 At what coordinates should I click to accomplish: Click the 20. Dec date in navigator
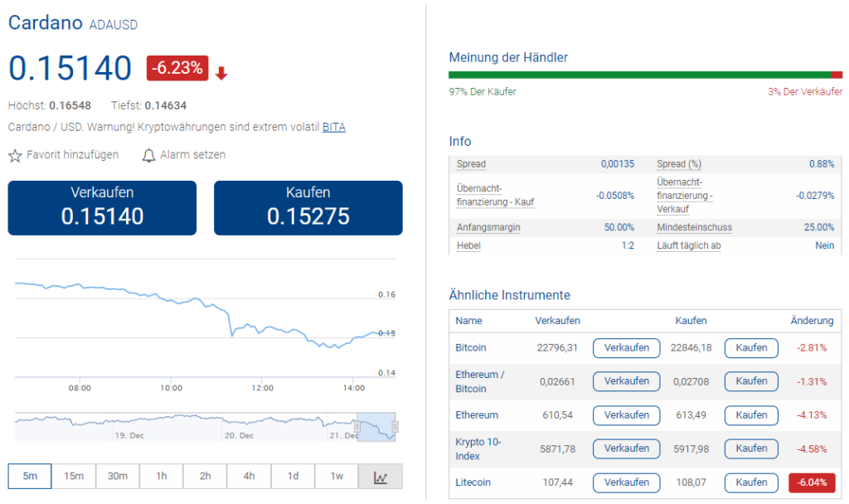click(239, 435)
